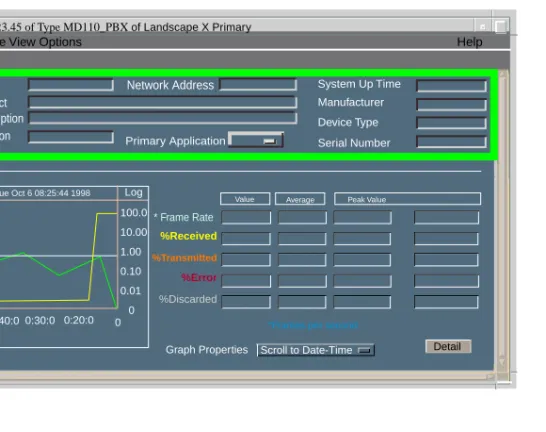The height and width of the screenshot is (432, 546).
Task: Click the horizontal scrollbar at window bottom
Action: pos(247,376)
